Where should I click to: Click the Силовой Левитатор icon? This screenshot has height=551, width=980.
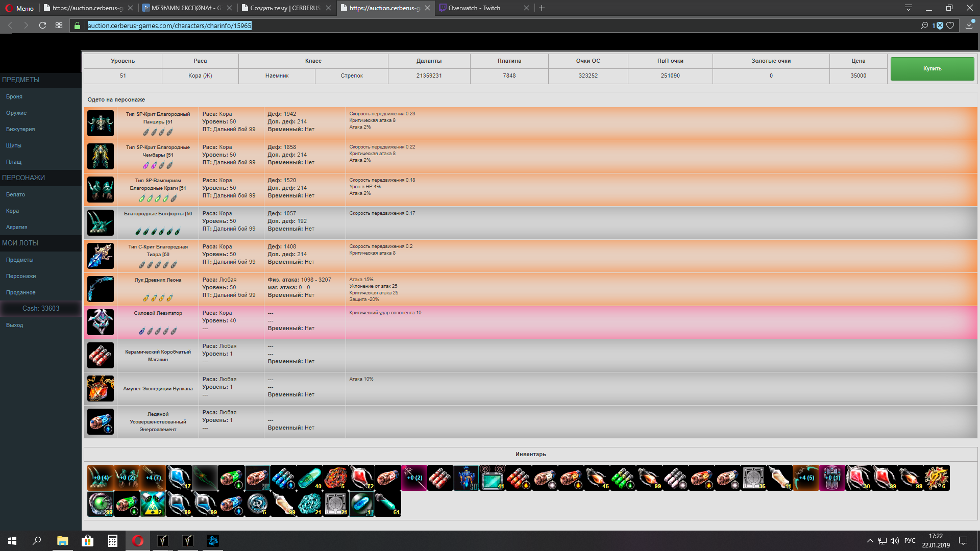coord(101,322)
